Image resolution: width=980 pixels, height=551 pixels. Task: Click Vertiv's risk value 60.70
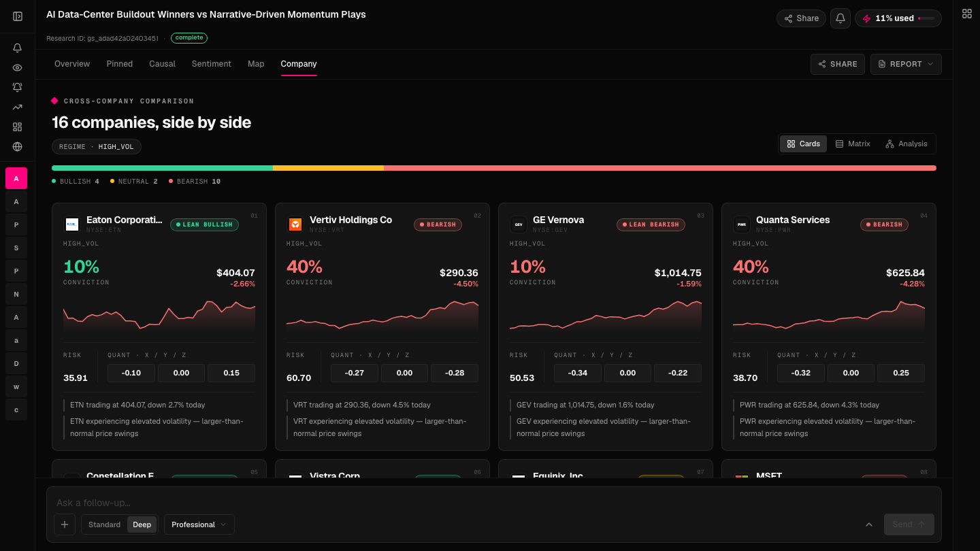(x=299, y=378)
